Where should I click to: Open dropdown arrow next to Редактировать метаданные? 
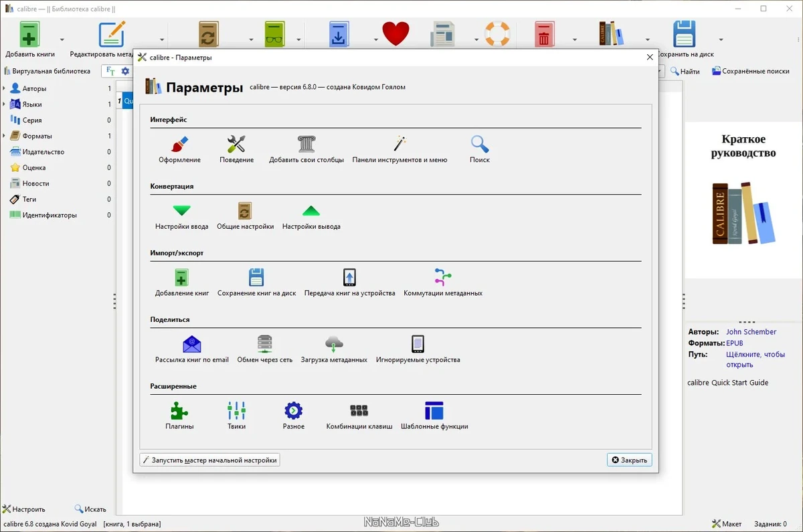pos(162,39)
